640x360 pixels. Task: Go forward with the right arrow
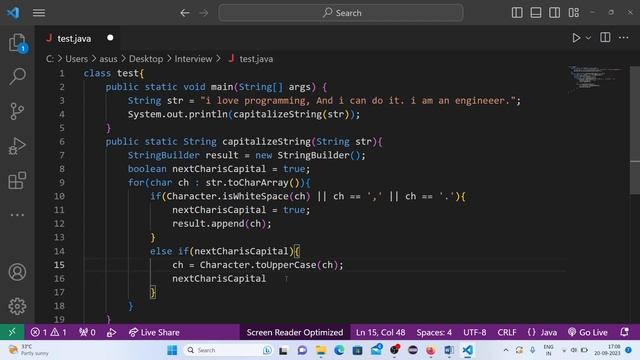203,13
